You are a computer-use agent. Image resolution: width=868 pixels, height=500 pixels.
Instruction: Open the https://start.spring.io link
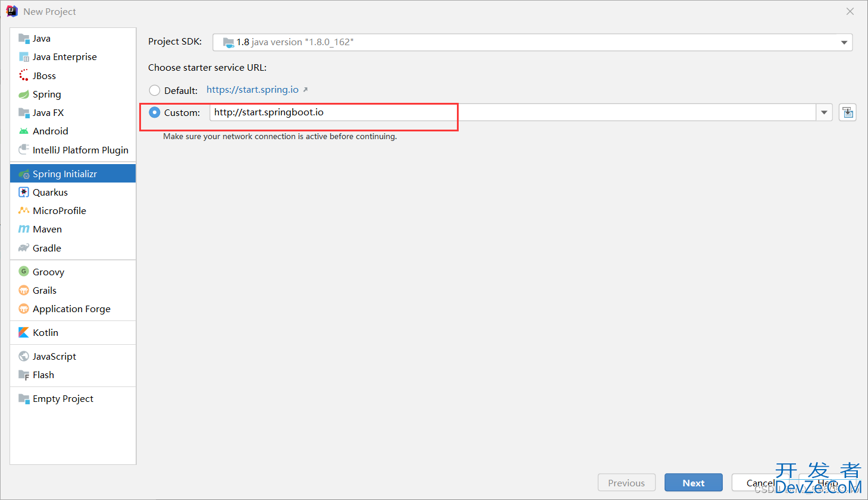tap(253, 90)
